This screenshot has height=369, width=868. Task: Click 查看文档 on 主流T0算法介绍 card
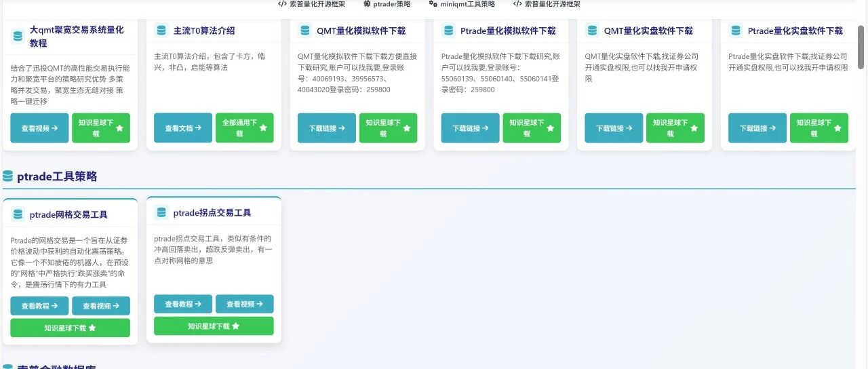coord(183,128)
